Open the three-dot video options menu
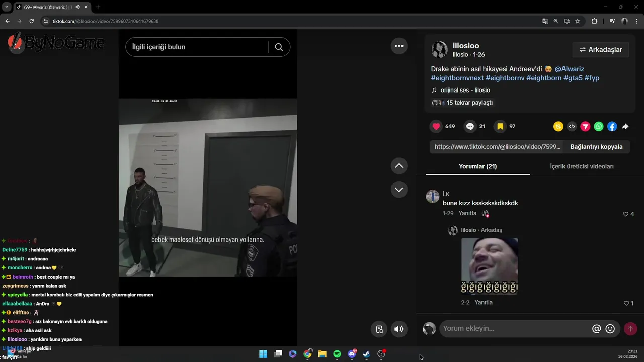Viewport: 644px width, 362px height. pos(399,46)
